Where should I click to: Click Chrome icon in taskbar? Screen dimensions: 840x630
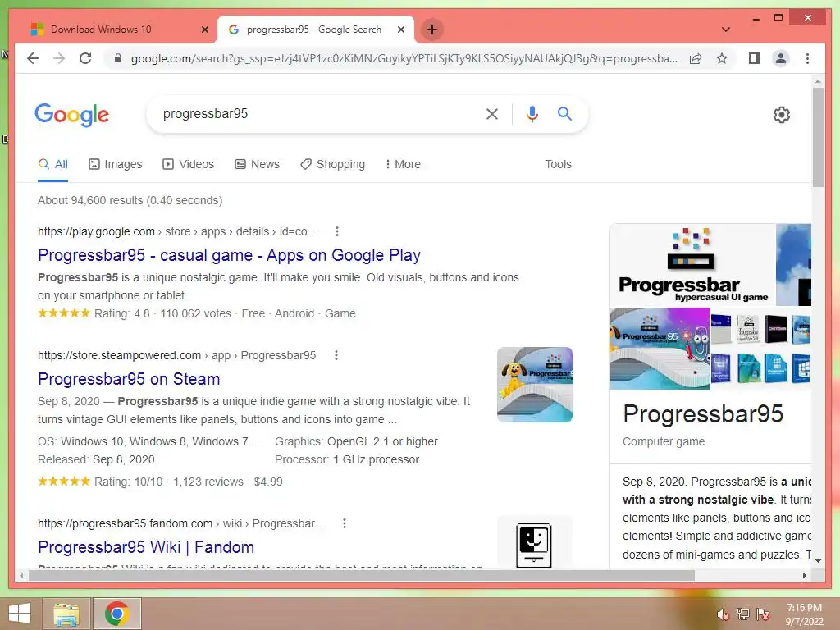(x=116, y=614)
